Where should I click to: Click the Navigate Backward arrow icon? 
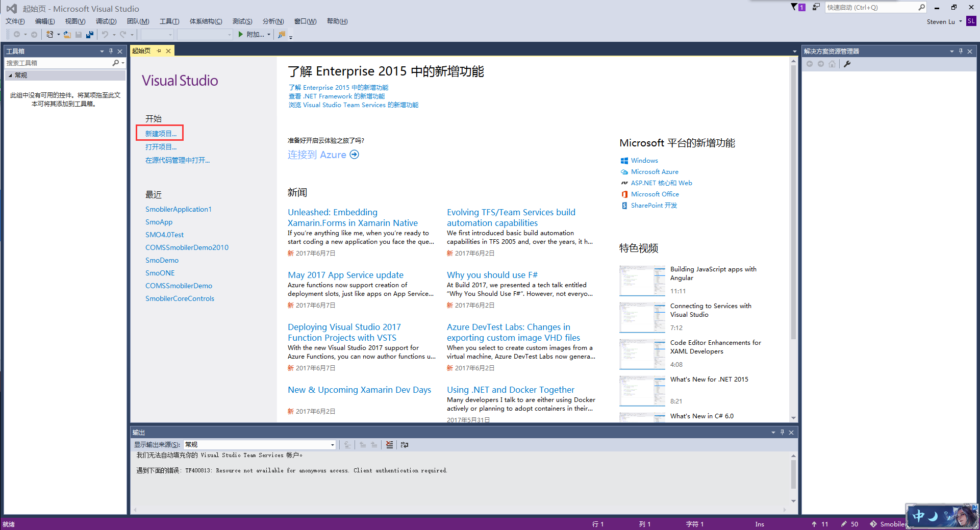[17, 34]
